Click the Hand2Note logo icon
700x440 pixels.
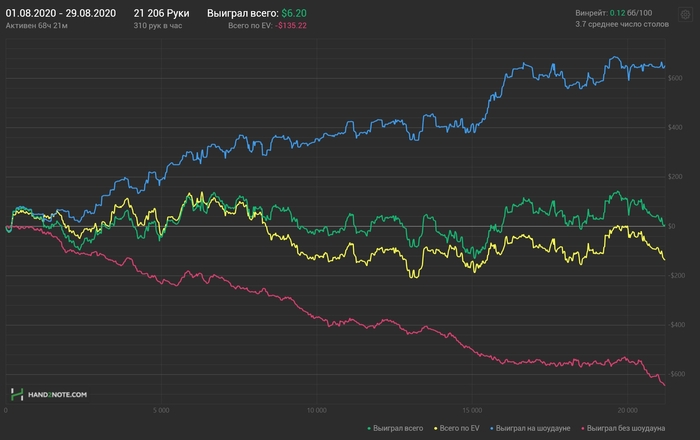pyautogui.click(x=17, y=394)
